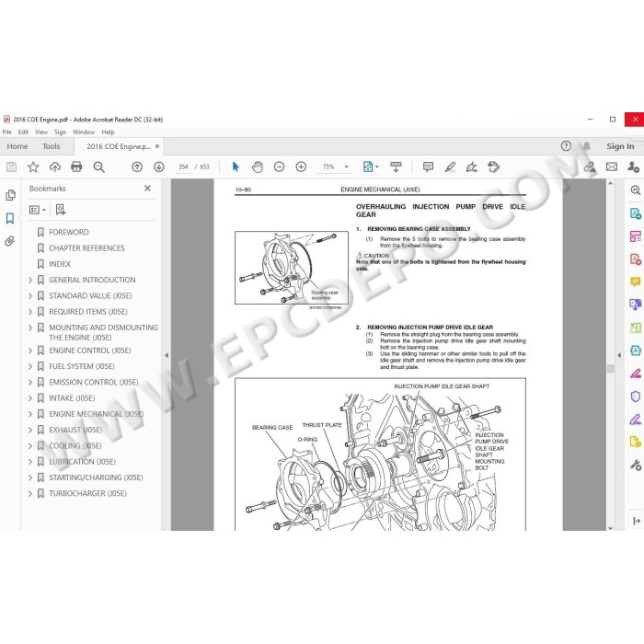The height and width of the screenshot is (644, 644).
Task: Click the vertical document scrollbar thumb
Action: click(x=610, y=368)
